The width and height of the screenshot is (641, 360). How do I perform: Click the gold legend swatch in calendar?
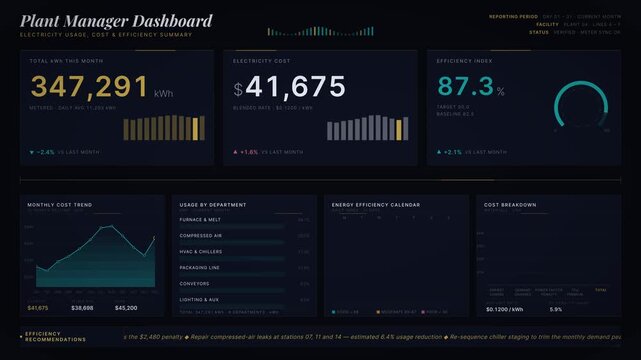point(378,312)
